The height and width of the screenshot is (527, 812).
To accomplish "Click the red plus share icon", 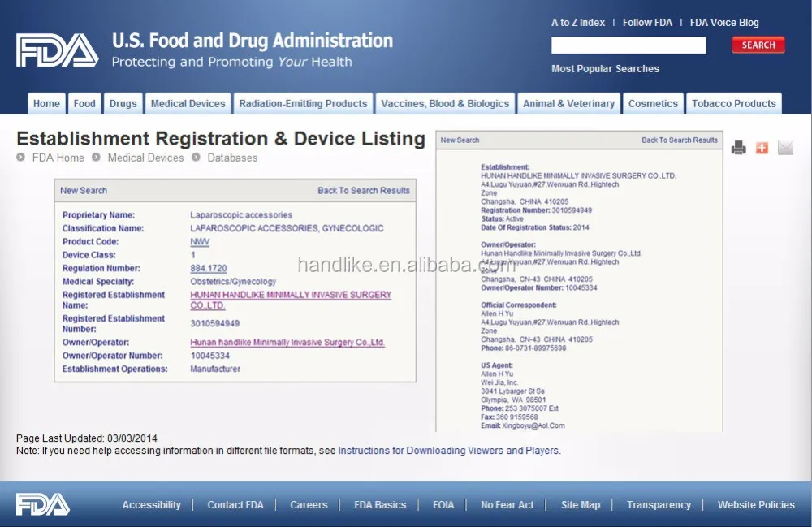I will tap(762, 148).
